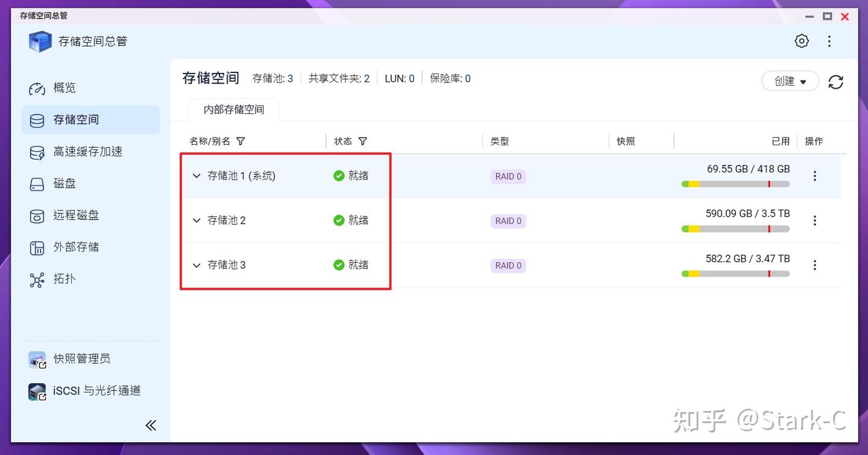Open the header more-options dots menu
The image size is (868, 455).
[829, 41]
